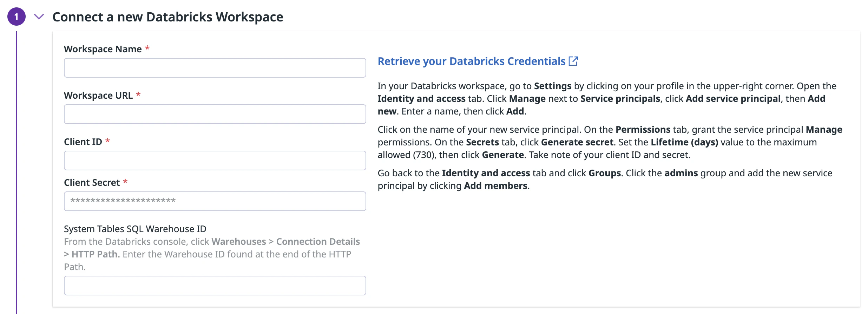Screen dimensions: 868x314
Task: Click the Workspace Name label
Action: click(103, 49)
